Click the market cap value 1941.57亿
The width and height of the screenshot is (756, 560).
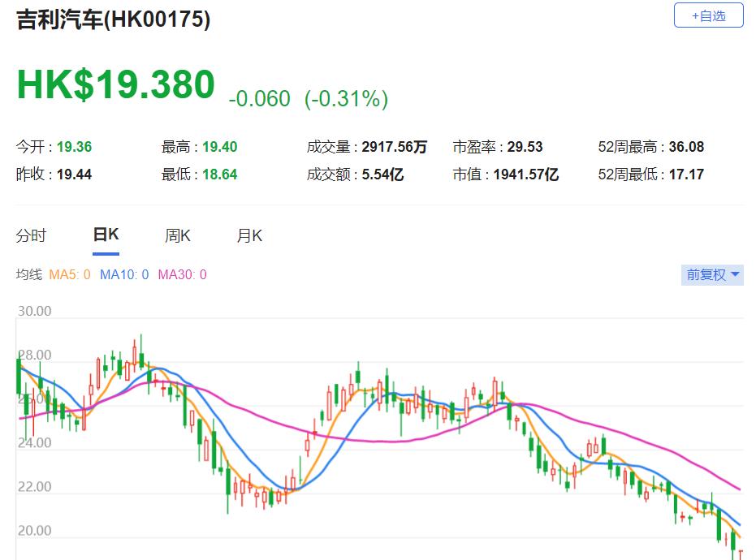click(526, 174)
